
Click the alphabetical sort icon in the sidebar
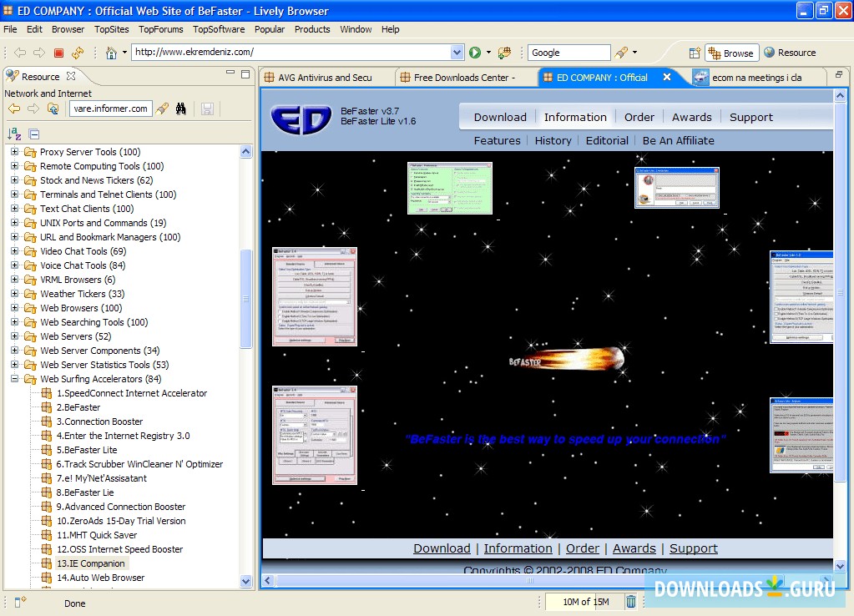click(14, 134)
